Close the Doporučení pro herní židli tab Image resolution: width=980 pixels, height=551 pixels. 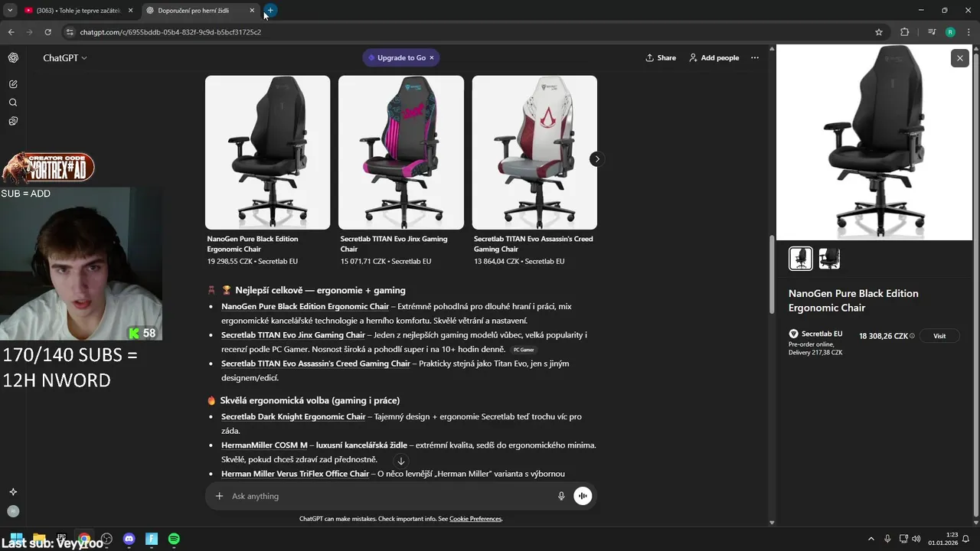point(252,11)
